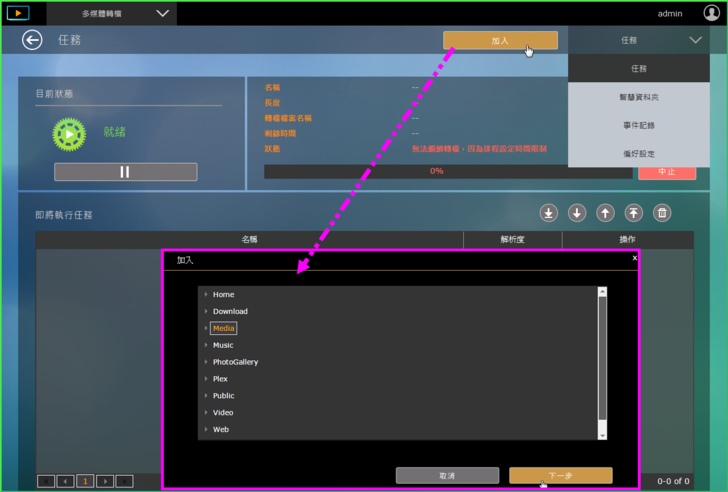Collapse the 任務 dropdown menu chevron
The image size is (728, 492).
tap(695, 40)
